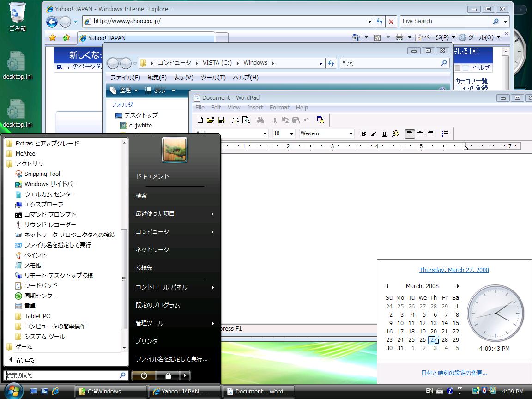Select day 15 in the March calendar

pos(456,323)
